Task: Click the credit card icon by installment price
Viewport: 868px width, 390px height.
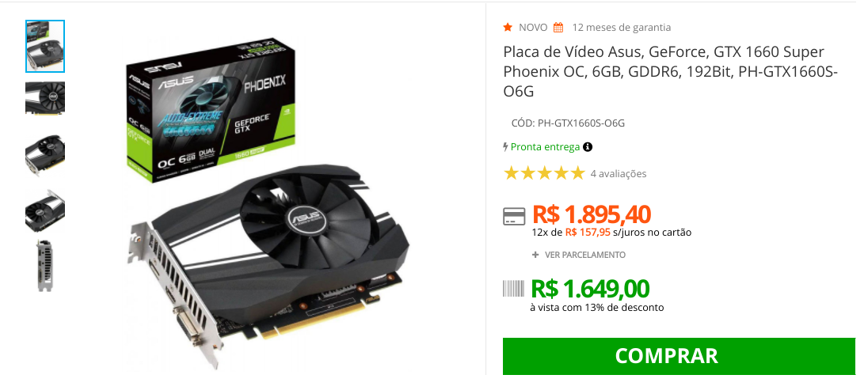Action: click(514, 216)
